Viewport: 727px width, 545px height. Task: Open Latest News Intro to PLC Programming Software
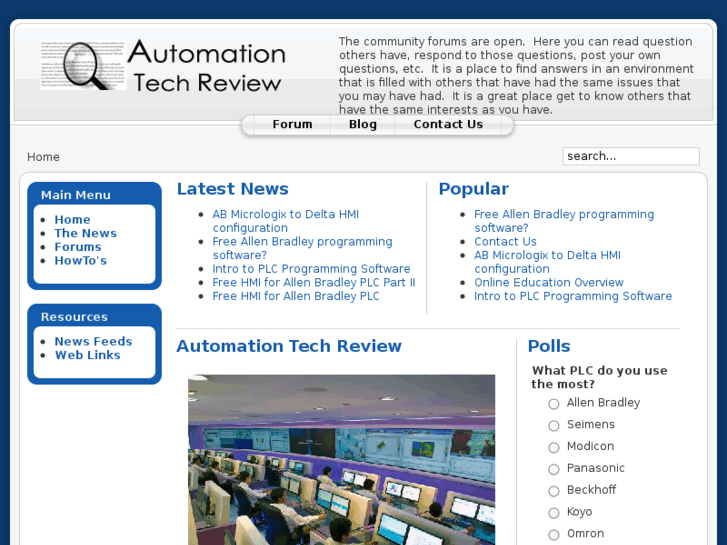311,269
